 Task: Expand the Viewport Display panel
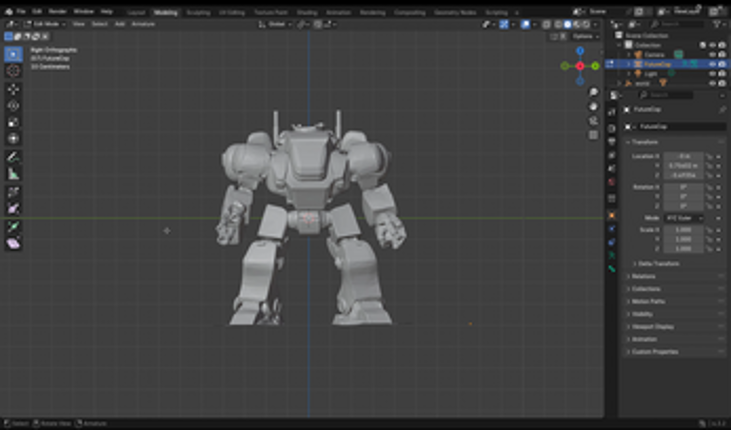tap(654, 326)
